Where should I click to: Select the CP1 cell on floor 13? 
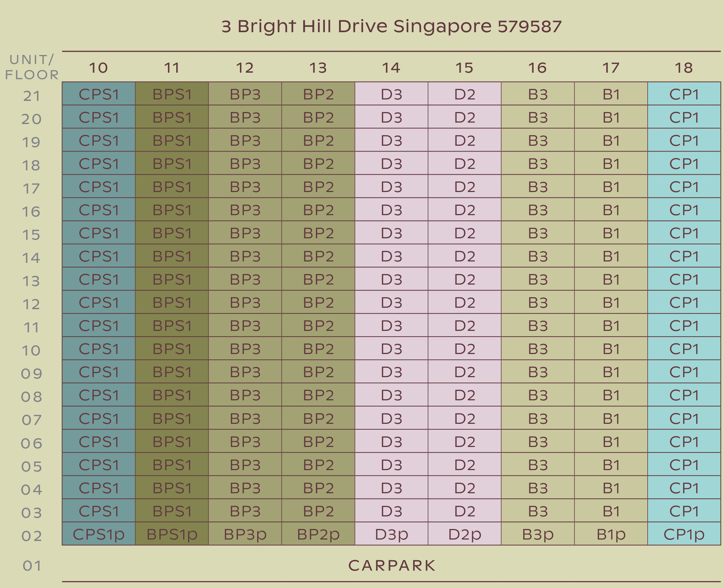(684, 279)
